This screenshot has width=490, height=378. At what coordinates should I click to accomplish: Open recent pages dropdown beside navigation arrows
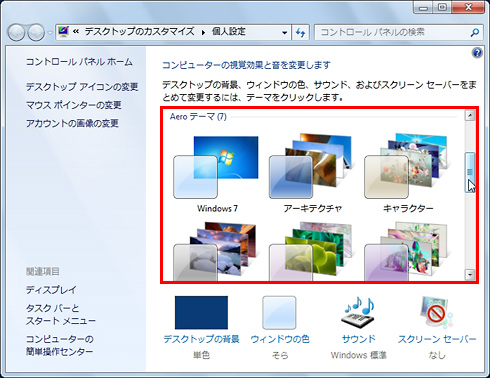[50, 33]
